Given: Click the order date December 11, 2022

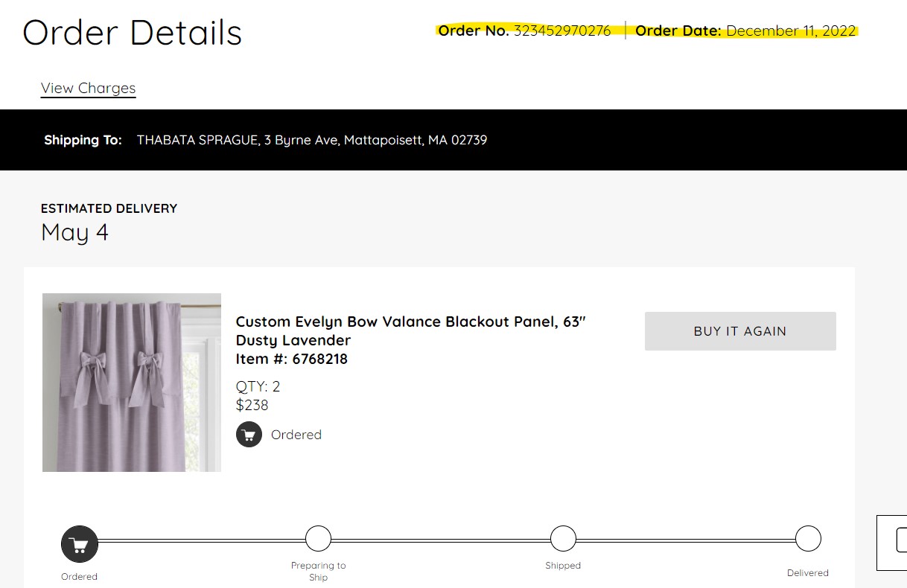Looking at the screenshot, I should 791,31.
